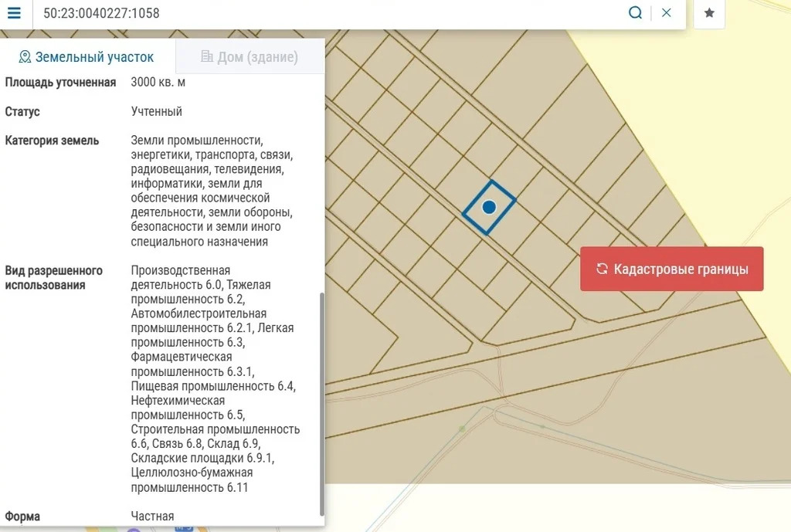Click the 3000 кв. м area value

tap(158, 82)
